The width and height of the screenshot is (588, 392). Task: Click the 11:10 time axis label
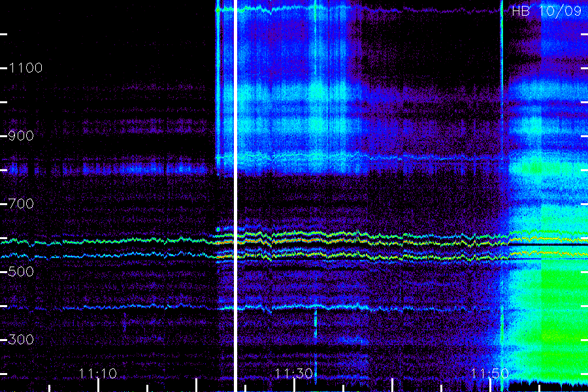(98, 373)
